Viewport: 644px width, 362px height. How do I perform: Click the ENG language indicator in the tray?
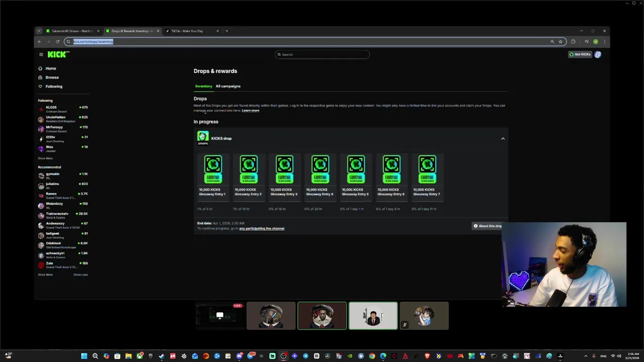pyautogui.click(x=603, y=356)
